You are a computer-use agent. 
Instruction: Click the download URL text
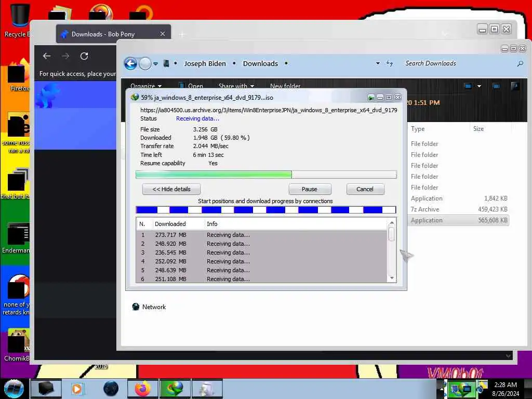click(269, 110)
